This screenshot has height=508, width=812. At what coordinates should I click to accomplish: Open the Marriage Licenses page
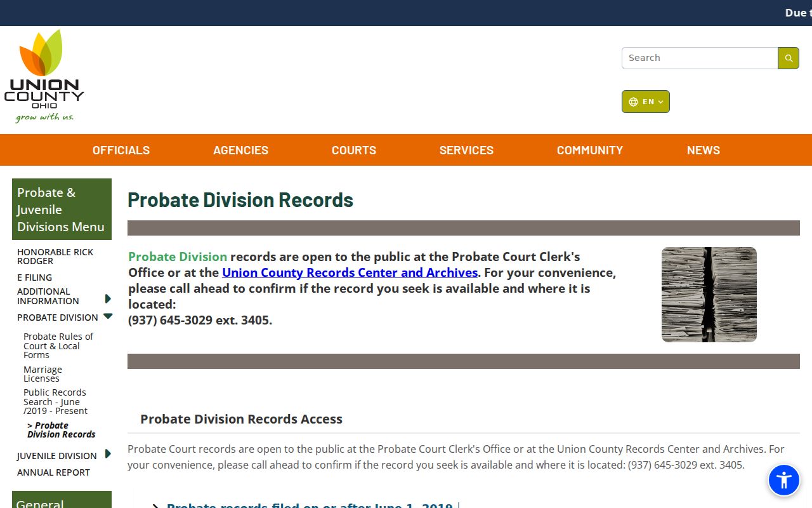click(43, 374)
